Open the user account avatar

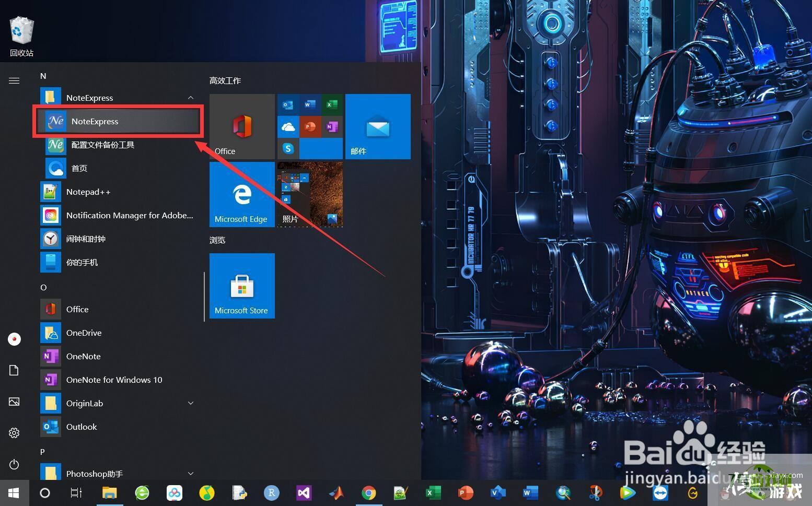(x=14, y=339)
